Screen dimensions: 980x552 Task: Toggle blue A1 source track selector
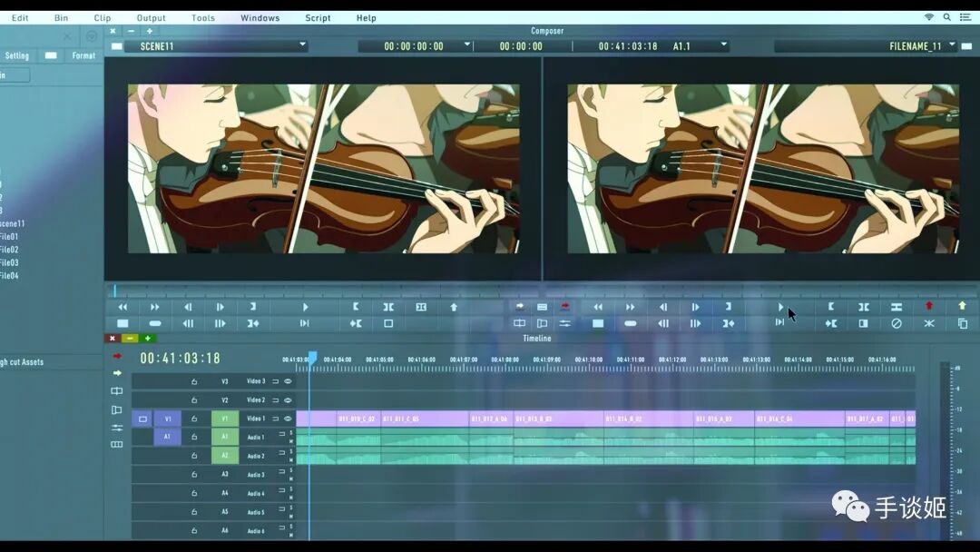pyautogui.click(x=167, y=437)
